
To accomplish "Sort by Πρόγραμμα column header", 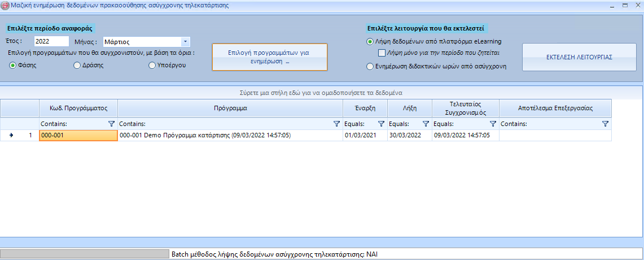I will [230, 107].
